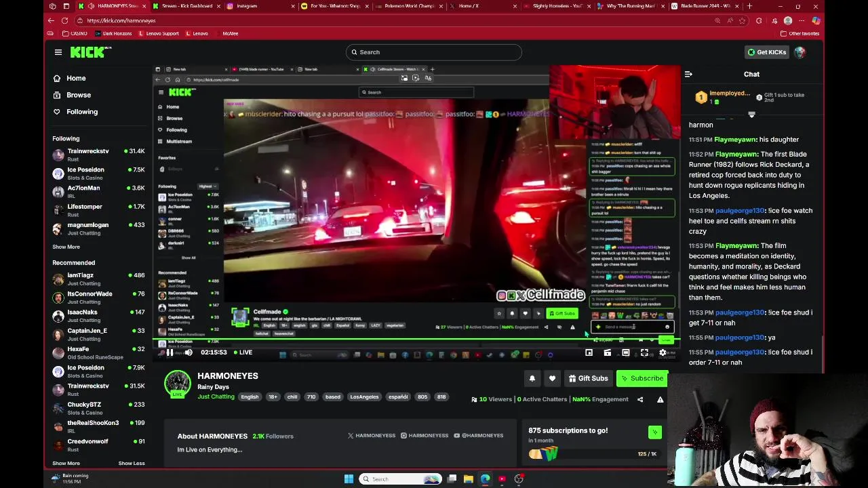Click the browser back arrow
868x488 pixels.
tap(51, 20)
